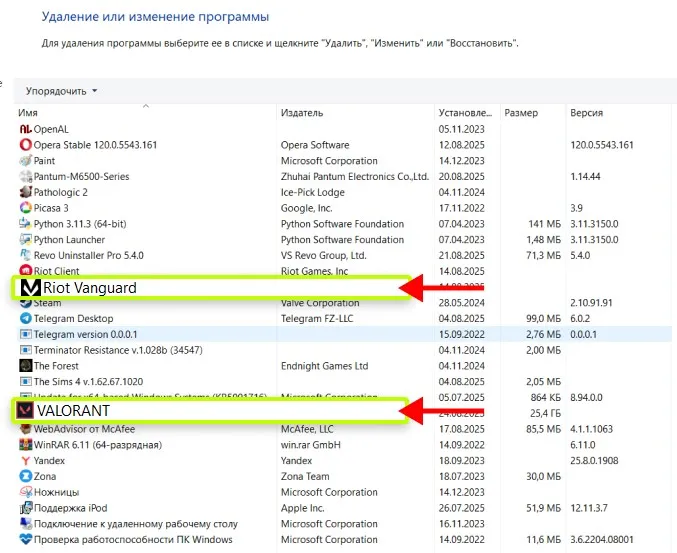677x553 pixels.
Task: Click the Поддержка iPod icon
Action: point(25,508)
